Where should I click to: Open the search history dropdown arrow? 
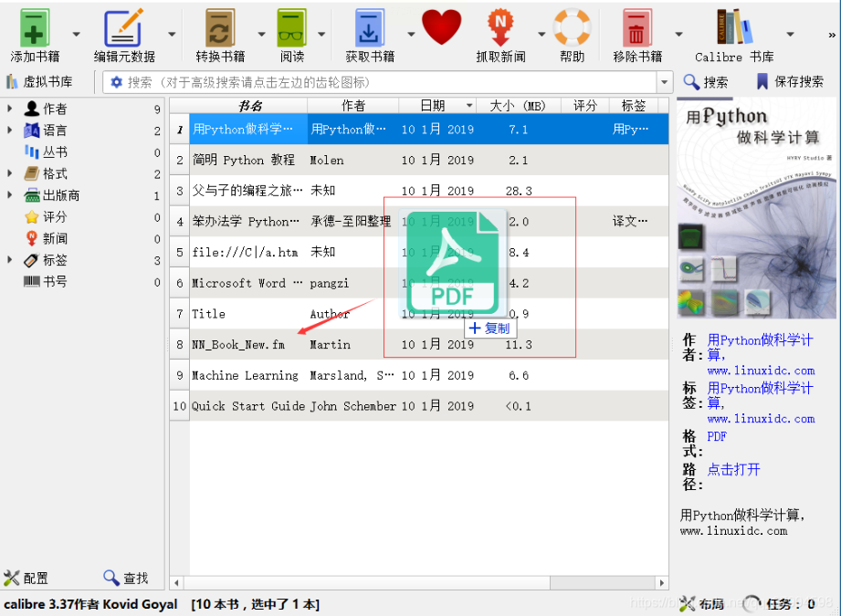click(665, 82)
